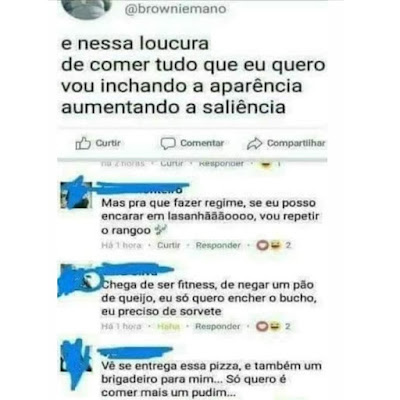This screenshot has width=400, height=400.
Task: Click Curtir under the lasanha comment
Action: pos(169,245)
